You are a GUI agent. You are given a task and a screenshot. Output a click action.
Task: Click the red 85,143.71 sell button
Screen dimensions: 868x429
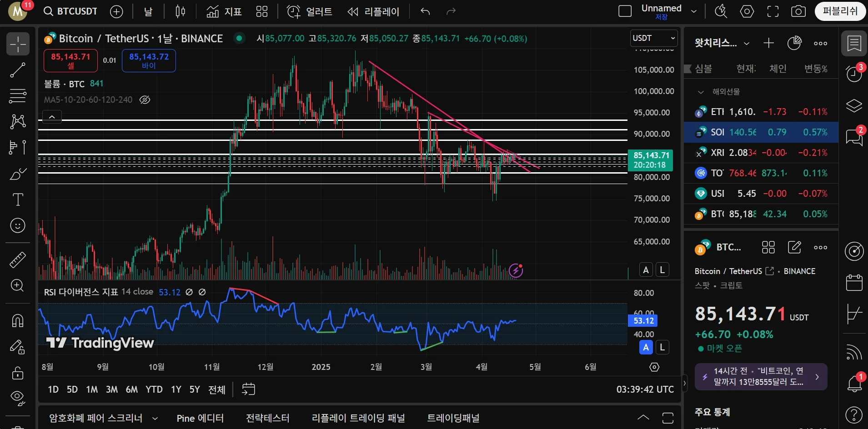70,61
